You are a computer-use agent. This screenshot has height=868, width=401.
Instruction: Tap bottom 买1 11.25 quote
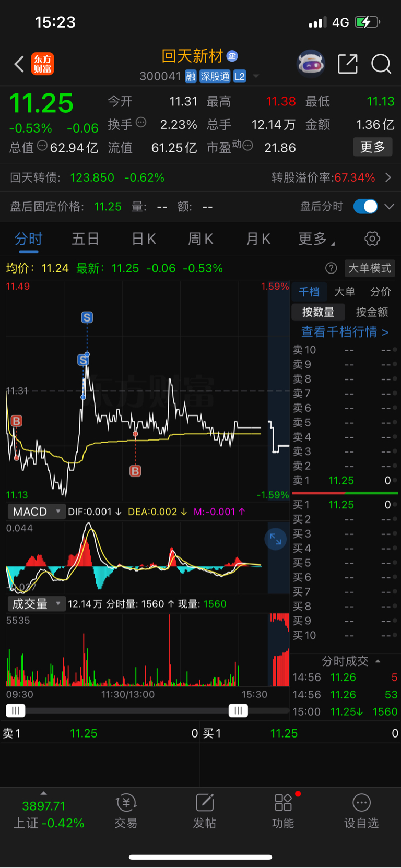pos(300,733)
